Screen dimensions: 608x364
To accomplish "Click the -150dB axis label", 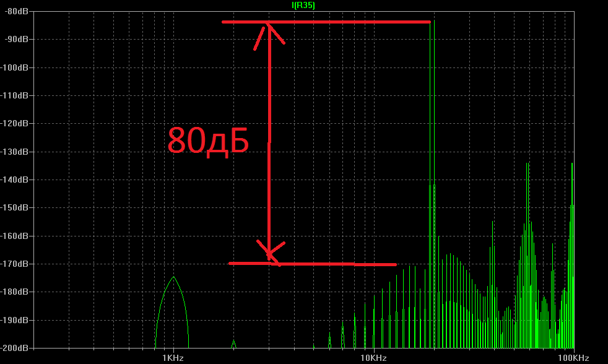I will tap(14, 208).
